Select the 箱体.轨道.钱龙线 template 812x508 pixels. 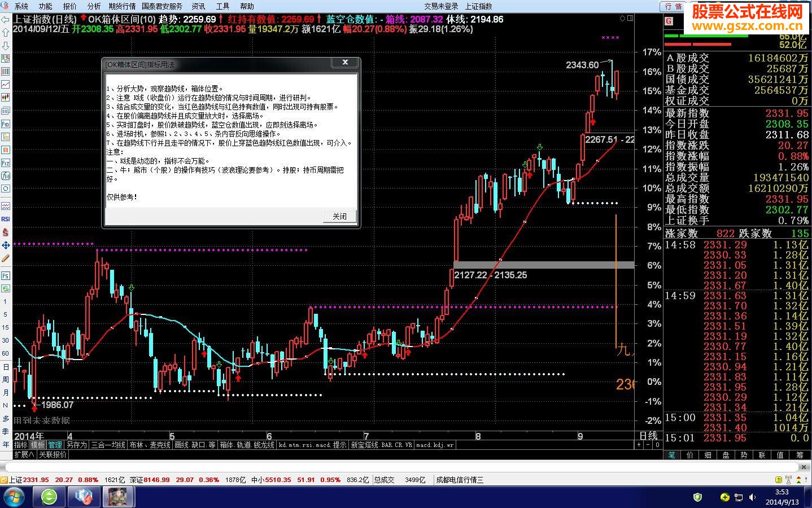(247, 445)
